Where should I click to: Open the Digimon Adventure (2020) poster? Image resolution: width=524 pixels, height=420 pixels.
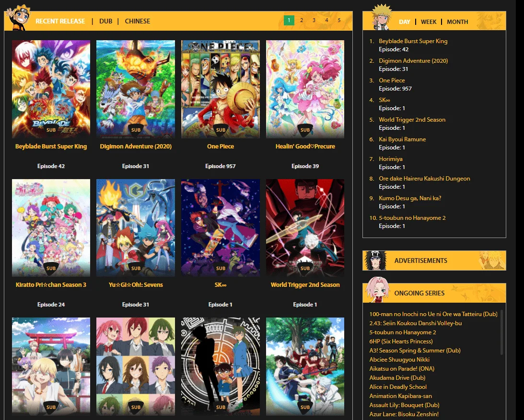pyautogui.click(x=136, y=89)
